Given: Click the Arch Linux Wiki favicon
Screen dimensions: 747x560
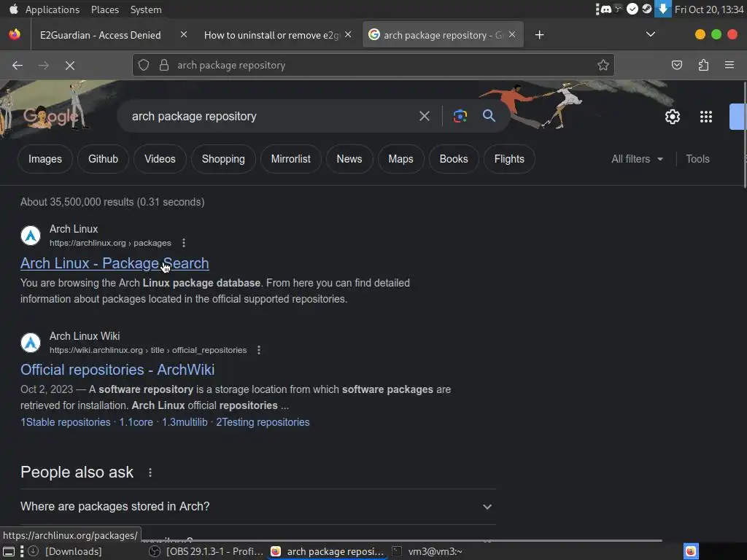Looking at the screenshot, I should tap(31, 343).
